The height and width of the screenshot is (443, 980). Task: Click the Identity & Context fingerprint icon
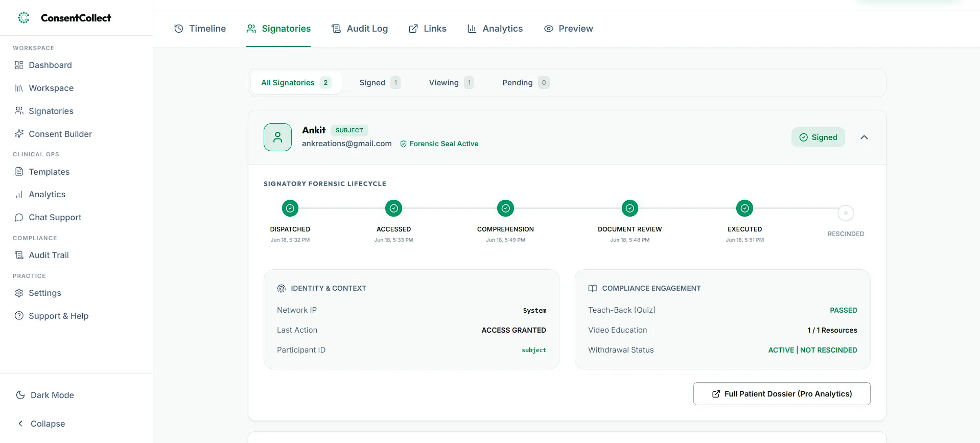(x=281, y=289)
